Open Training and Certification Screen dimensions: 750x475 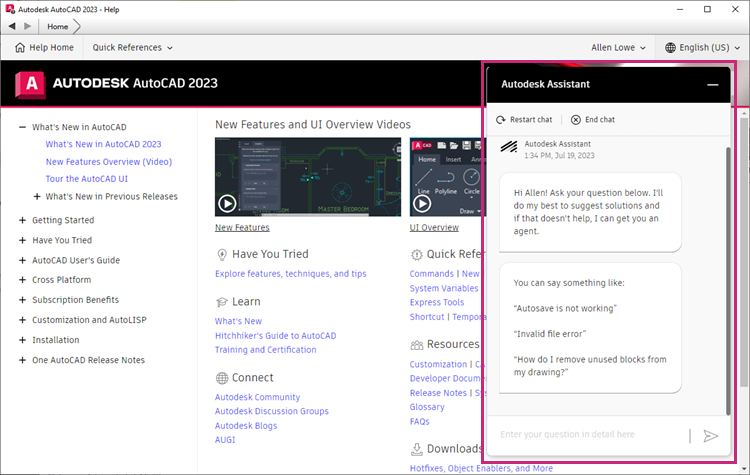click(x=265, y=350)
